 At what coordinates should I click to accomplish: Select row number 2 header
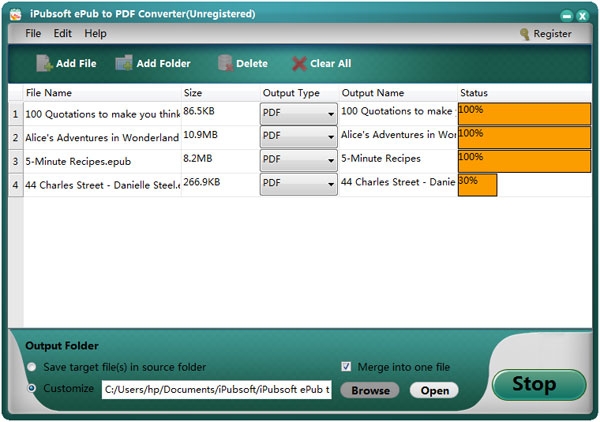point(15,137)
